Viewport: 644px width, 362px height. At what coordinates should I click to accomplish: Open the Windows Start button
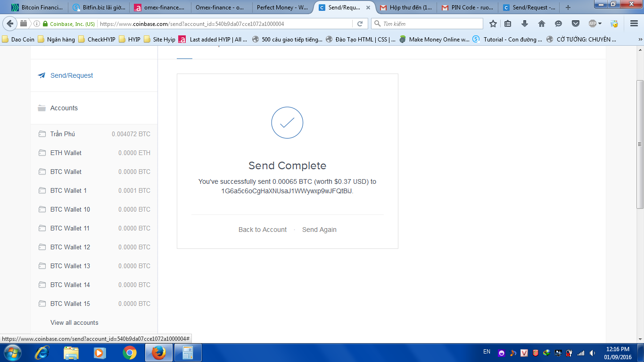[12, 353]
